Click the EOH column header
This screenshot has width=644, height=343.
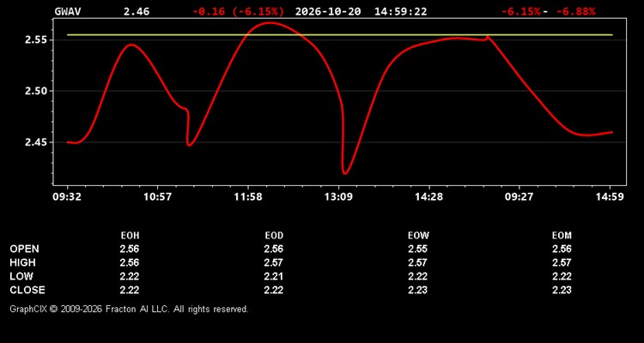130,236
